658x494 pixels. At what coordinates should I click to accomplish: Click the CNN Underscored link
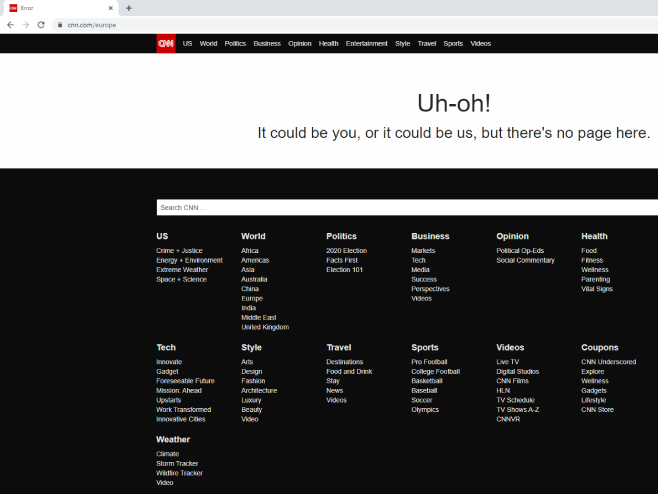coord(608,362)
